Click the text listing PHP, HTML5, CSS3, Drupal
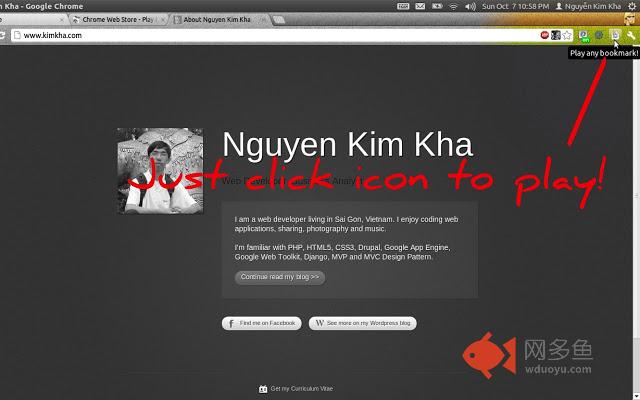Viewport: 640px width, 400px height. point(342,252)
